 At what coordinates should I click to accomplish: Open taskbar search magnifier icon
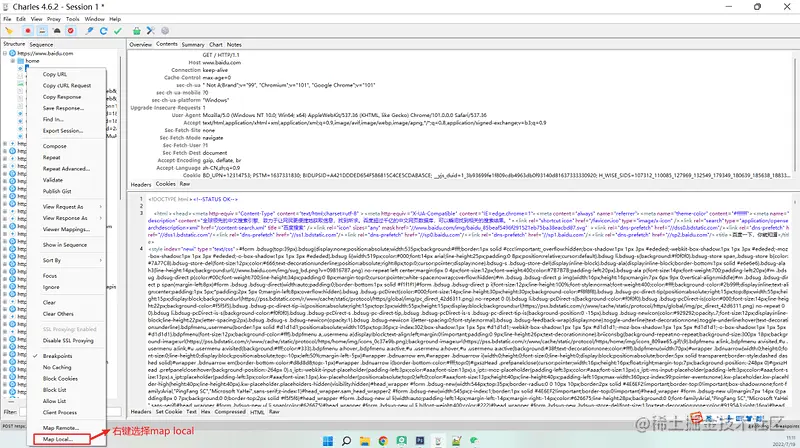(x=346, y=441)
